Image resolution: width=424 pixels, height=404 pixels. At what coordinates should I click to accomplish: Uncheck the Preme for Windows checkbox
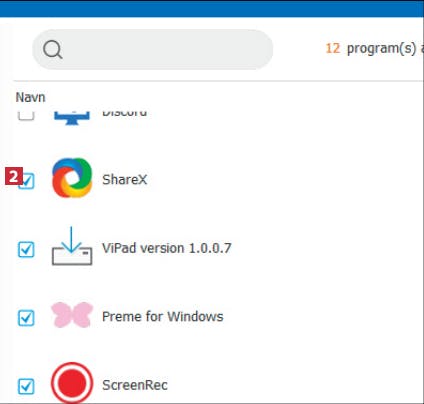(x=26, y=318)
